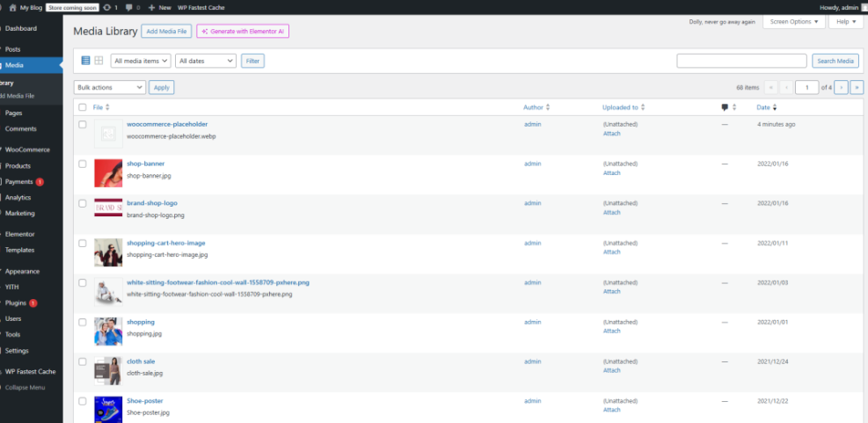Go to last page double arrow
The image size is (868, 423).
(857, 87)
